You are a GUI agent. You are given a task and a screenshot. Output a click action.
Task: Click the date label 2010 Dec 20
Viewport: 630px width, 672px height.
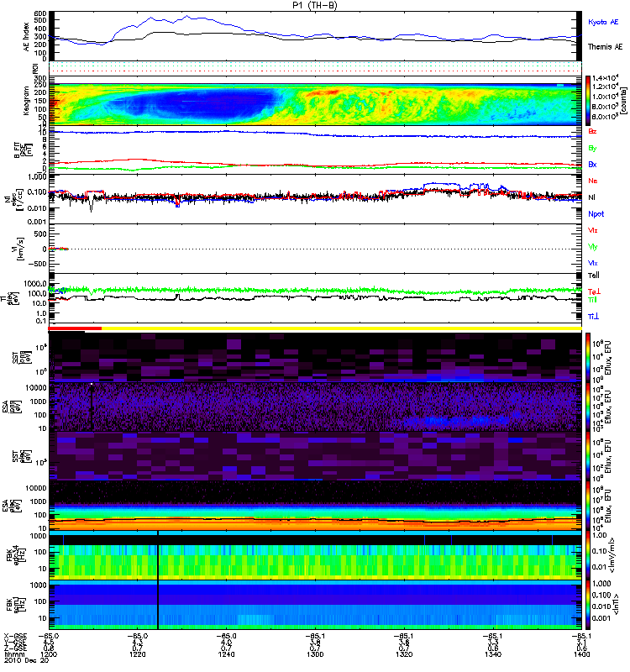[26, 660]
